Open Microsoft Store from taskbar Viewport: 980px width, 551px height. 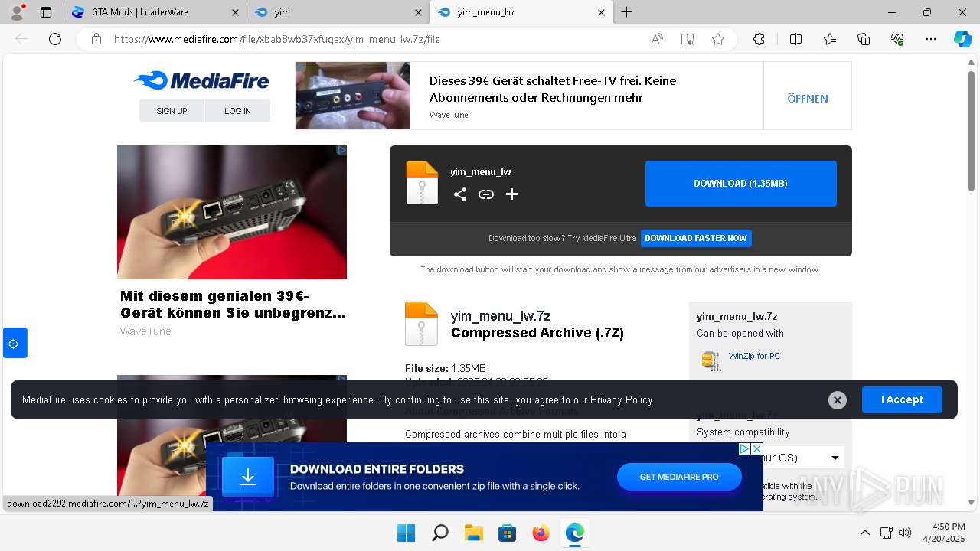pos(507,533)
